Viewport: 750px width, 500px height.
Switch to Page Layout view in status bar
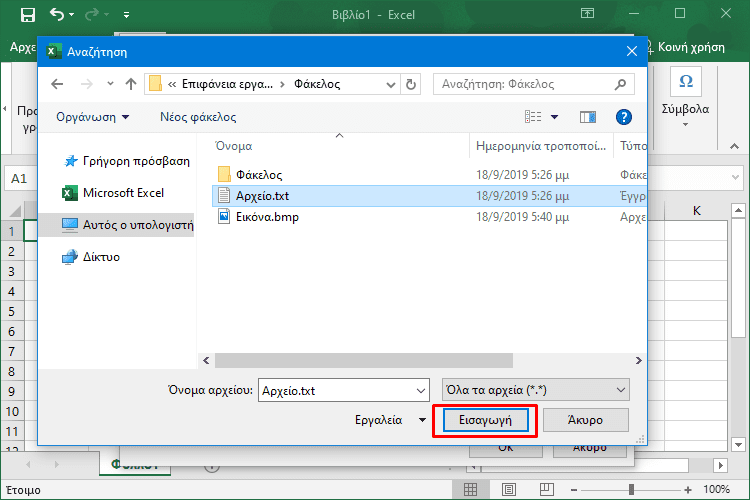pyautogui.click(x=509, y=489)
